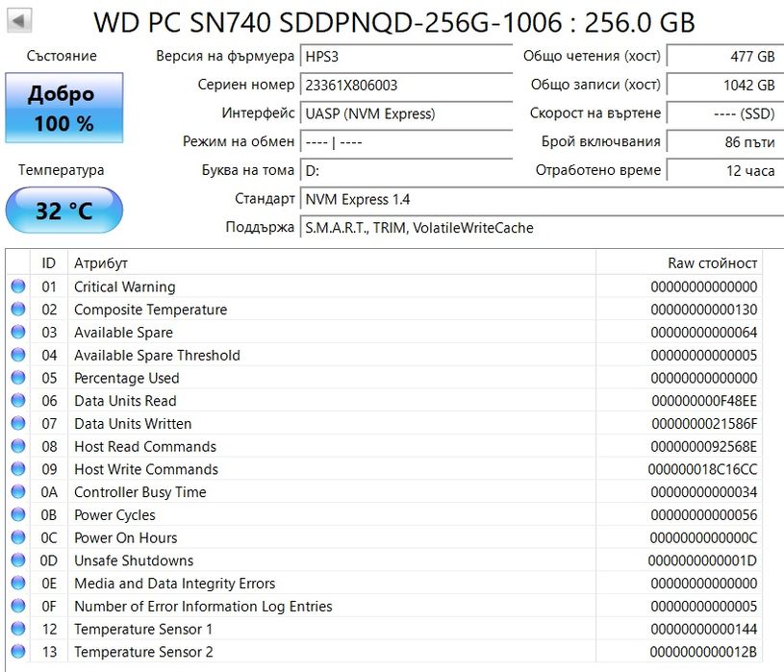The width and height of the screenshot is (784, 672).
Task: Click the previous disk arrow button
Action: [18, 21]
